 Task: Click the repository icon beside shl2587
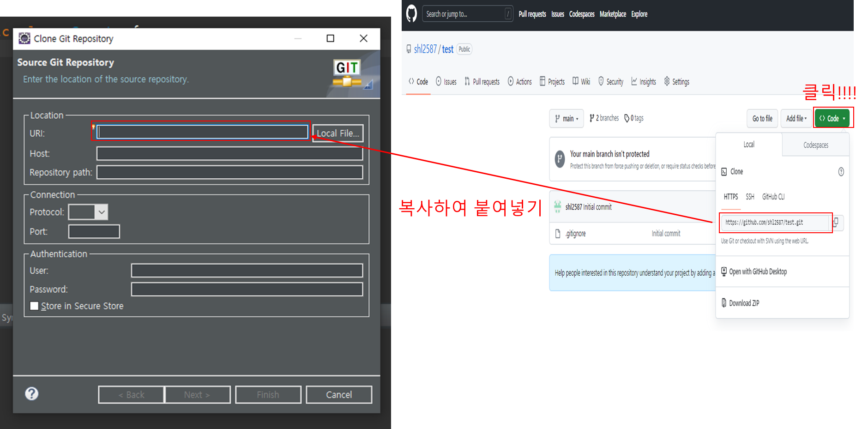409,49
